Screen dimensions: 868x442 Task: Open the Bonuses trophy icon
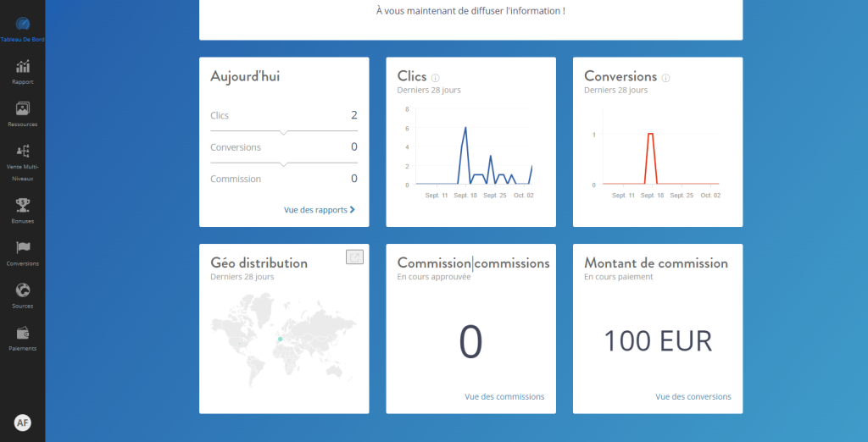click(23, 205)
